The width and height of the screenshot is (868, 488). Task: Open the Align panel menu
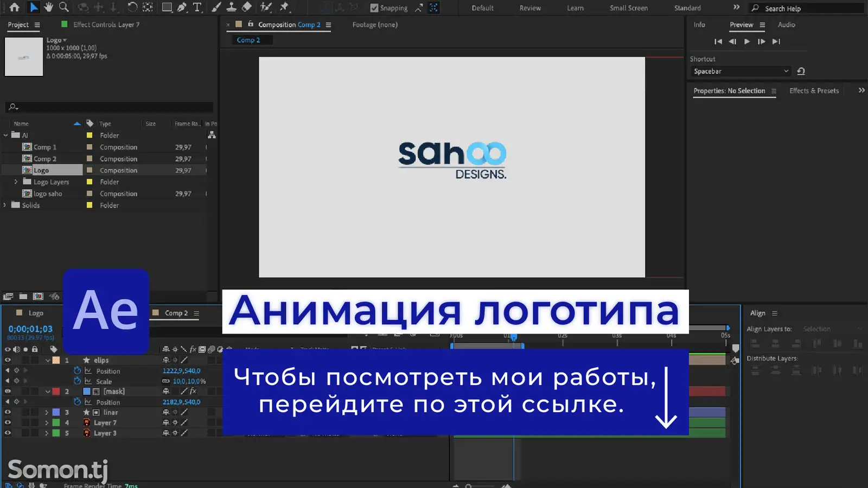775,313
